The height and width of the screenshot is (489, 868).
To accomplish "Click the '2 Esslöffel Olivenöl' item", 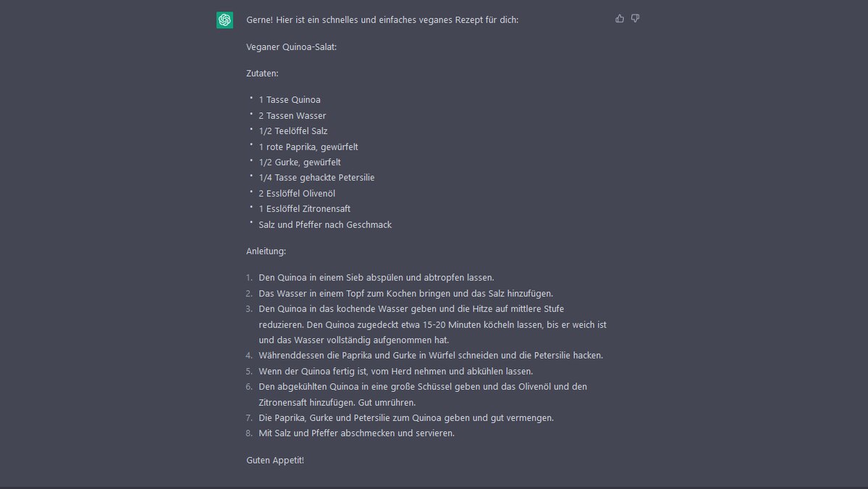I will (x=297, y=193).
